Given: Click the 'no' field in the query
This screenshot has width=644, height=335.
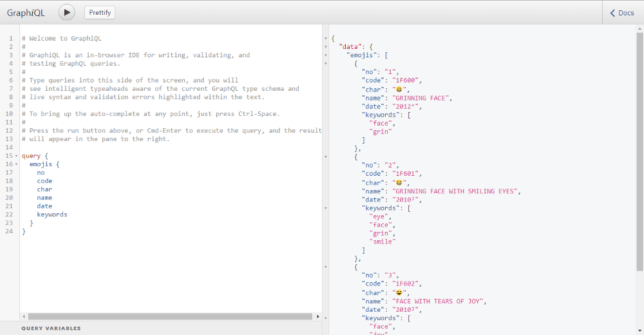Looking at the screenshot, I should tap(41, 173).
